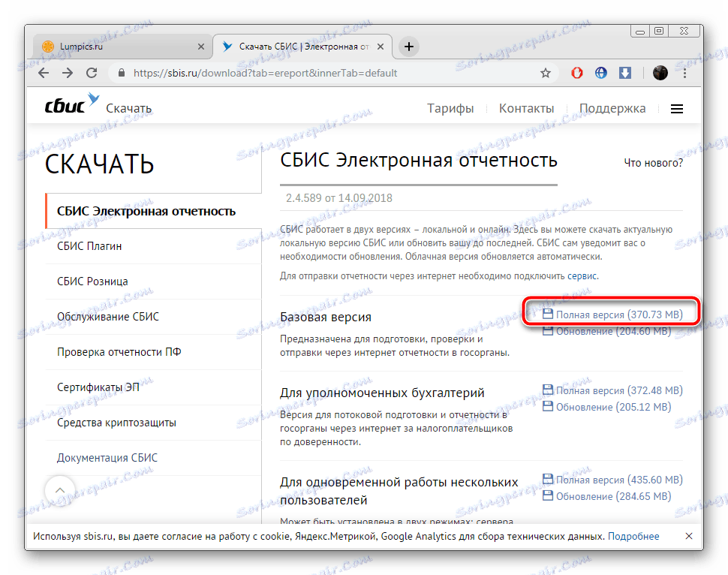Open Поддержка in header navigation
728x575 pixels.
(612, 109)
